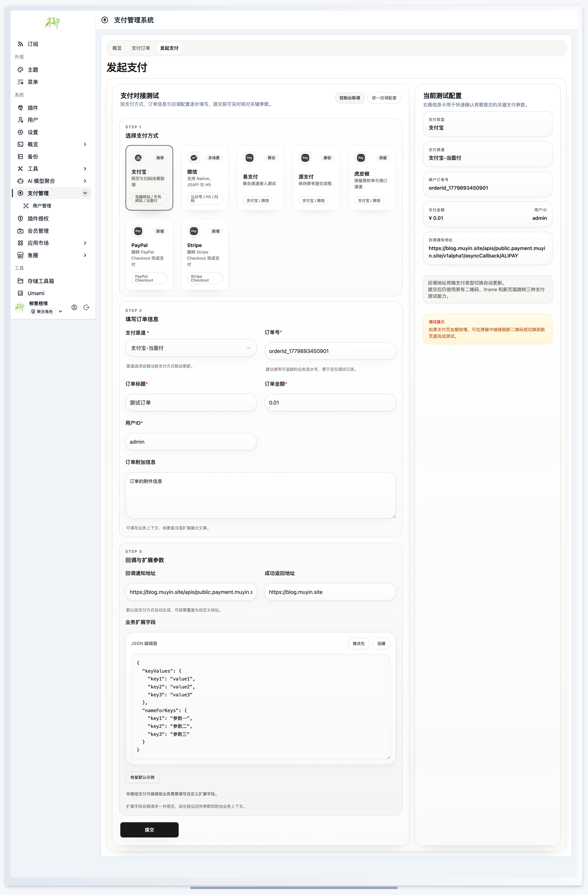The width and height of the screenshot is (588, 895).
Task: Click the yen icon beside 支付管理系统 title
Action: (105, 20)
